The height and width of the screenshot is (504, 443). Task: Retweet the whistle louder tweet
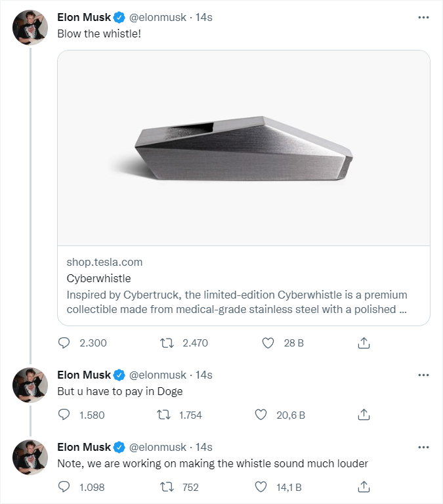click(168, 487)
